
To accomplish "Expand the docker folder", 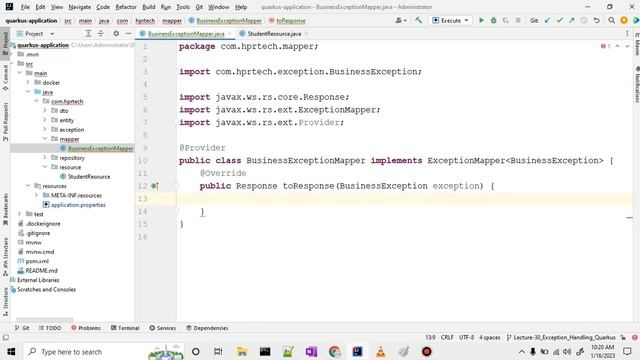I will coord(28,82).
